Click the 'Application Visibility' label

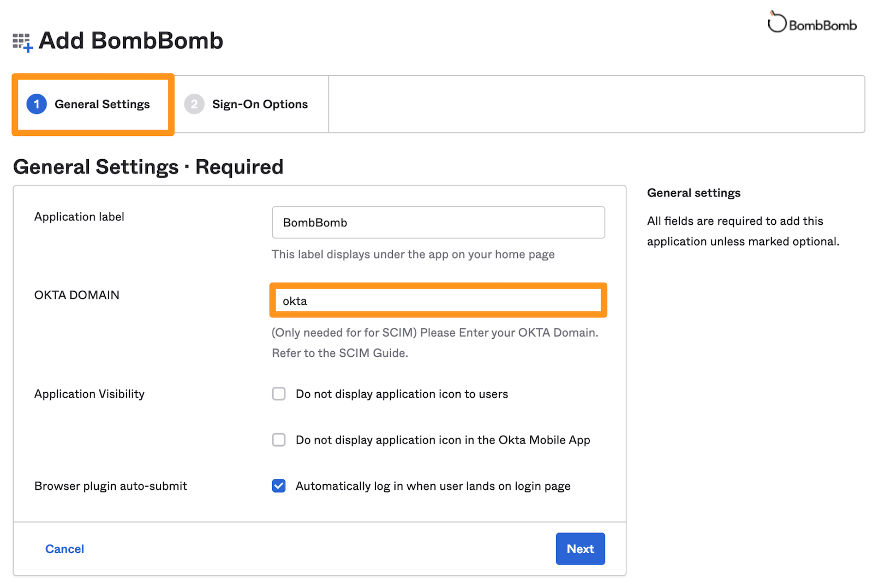tap(89, 394)
